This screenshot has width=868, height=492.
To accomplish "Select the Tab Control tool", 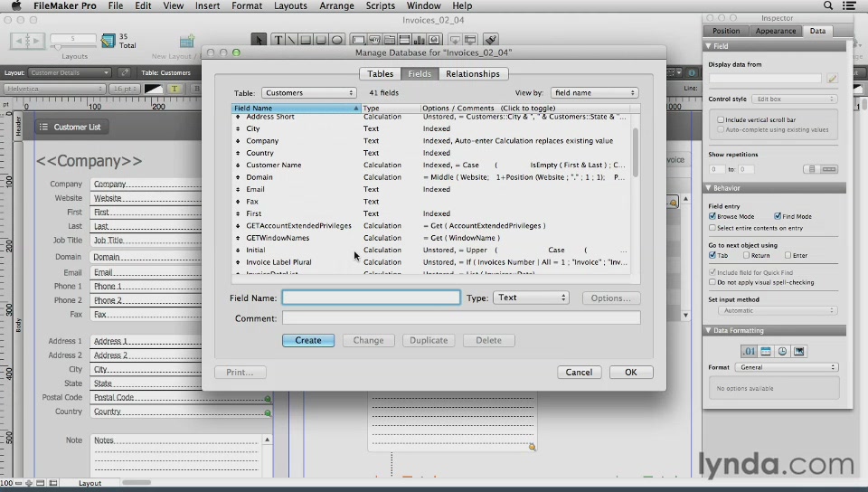I will [389, 40].
